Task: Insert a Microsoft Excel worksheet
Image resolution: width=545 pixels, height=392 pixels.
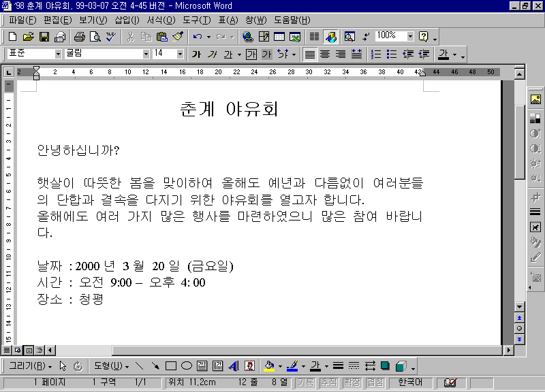Action: pyautogui.click(x=295, y=37)
